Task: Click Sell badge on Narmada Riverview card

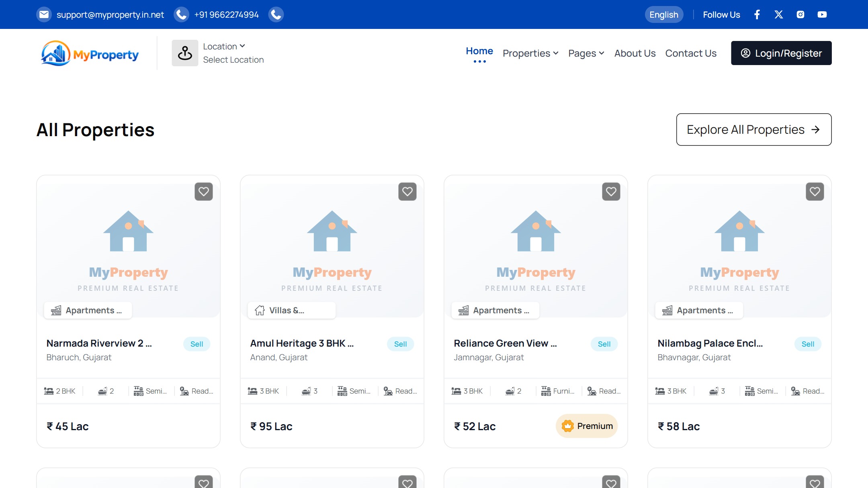Action: [x=197, y=344]
